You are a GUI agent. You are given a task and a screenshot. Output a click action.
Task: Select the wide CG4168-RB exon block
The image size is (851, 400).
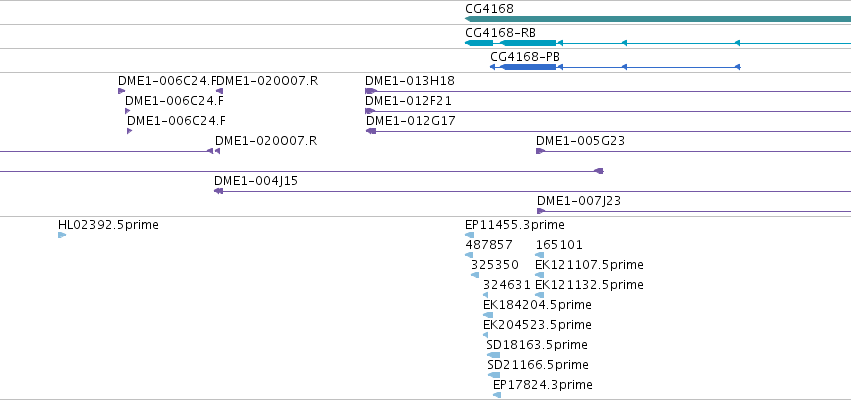pyautogui.click(x=529, y=43)
